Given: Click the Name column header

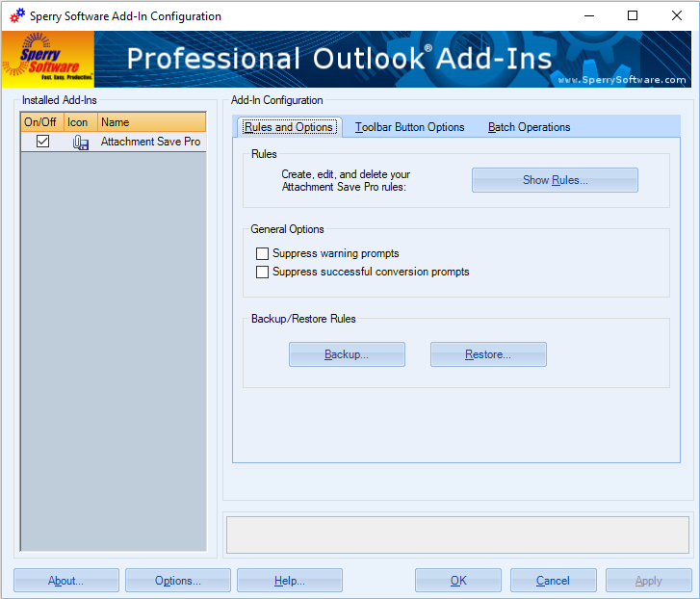Looking at the screenshot, I should coord(151,122).
